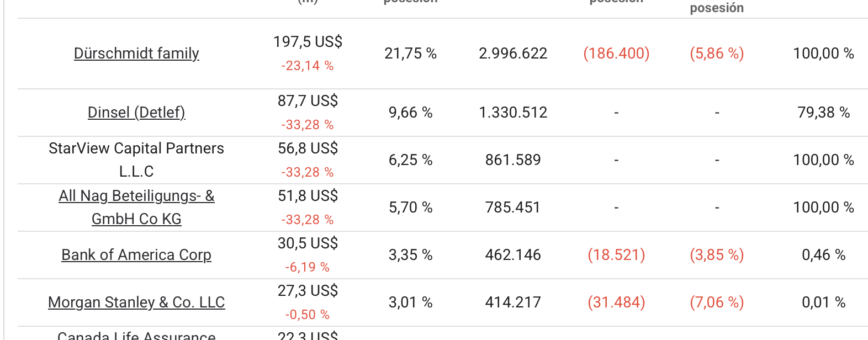This screenshot has height=340, width=868.
Task: Select the 0,46 % portfolio percentage
Action: [x=823, y=255]
